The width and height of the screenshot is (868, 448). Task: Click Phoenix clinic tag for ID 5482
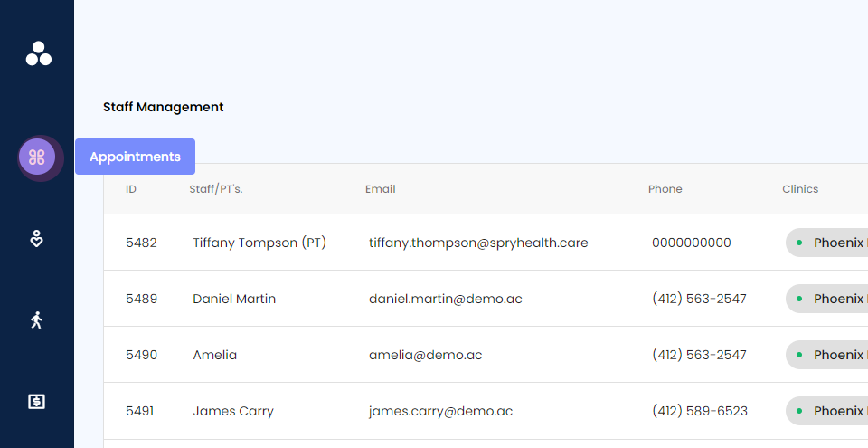[x=827, y=243]
